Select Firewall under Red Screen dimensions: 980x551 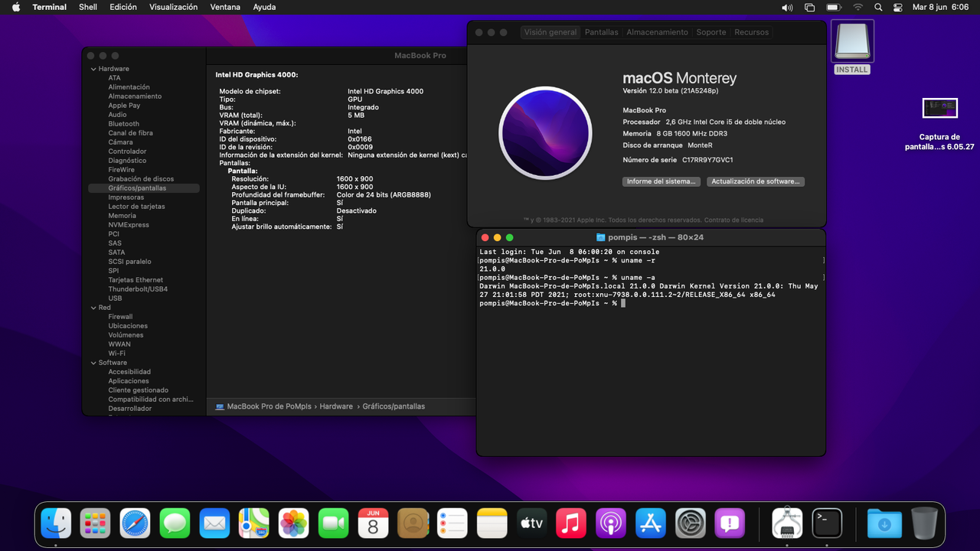[x=120, y=317]
